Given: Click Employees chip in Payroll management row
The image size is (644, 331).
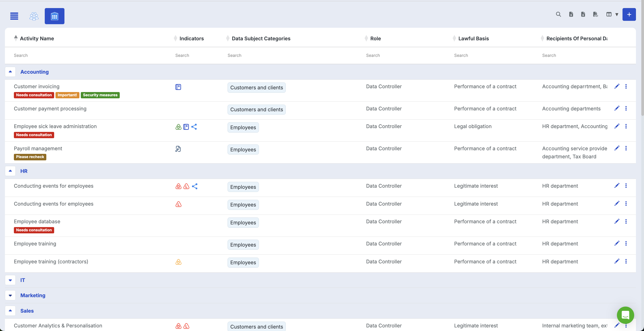Looking at the screenshot, I should coord(243,150).
